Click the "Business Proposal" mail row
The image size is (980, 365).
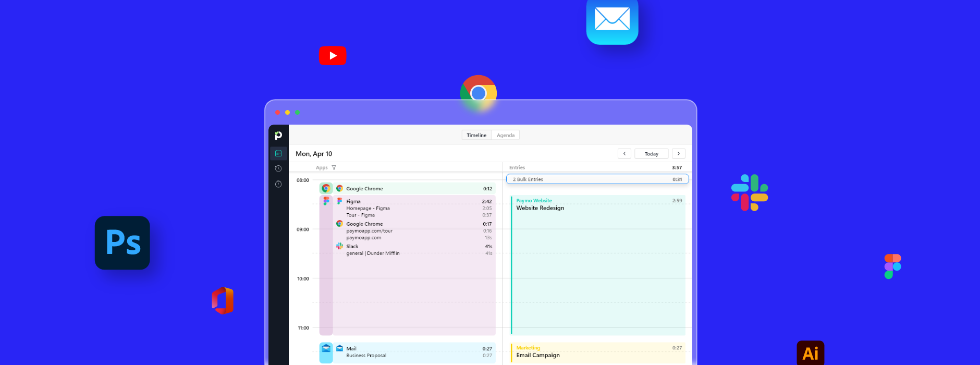point(419,355)
